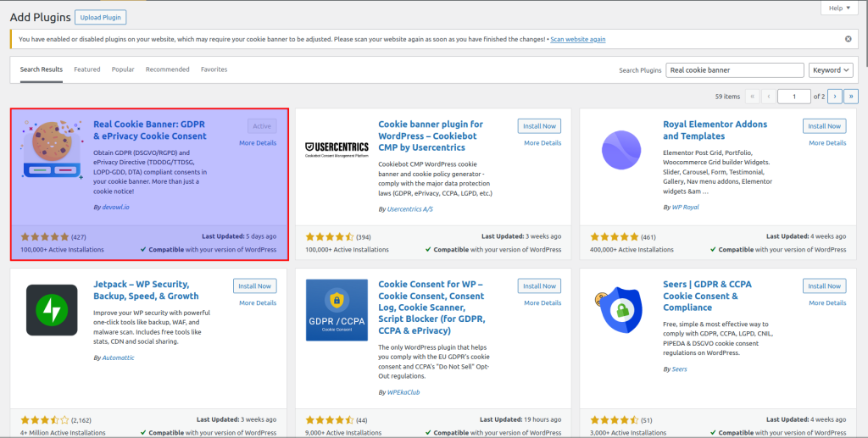Go to the next results page
This screenshot has height=438, width=868.
pos(835,97)
